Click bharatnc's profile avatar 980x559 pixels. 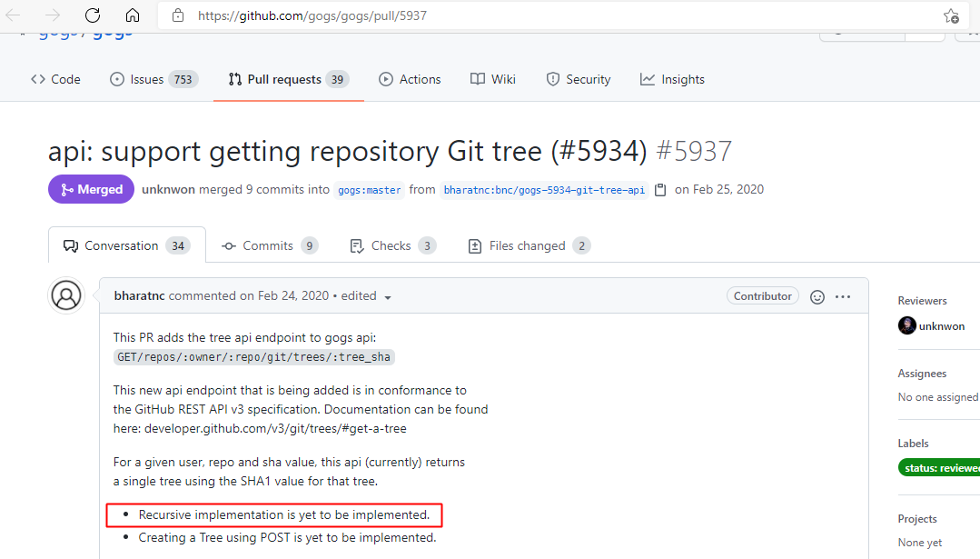click(x=65, y=295)
